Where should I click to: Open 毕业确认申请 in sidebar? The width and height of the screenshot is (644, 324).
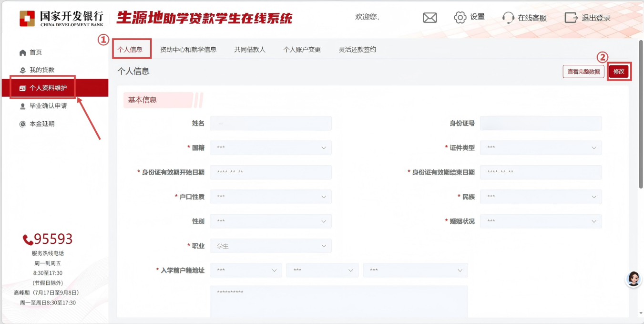pos(48,106)
